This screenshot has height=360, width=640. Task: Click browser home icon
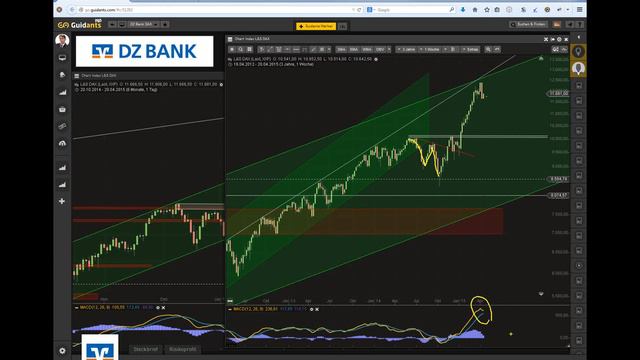(475, 9)
